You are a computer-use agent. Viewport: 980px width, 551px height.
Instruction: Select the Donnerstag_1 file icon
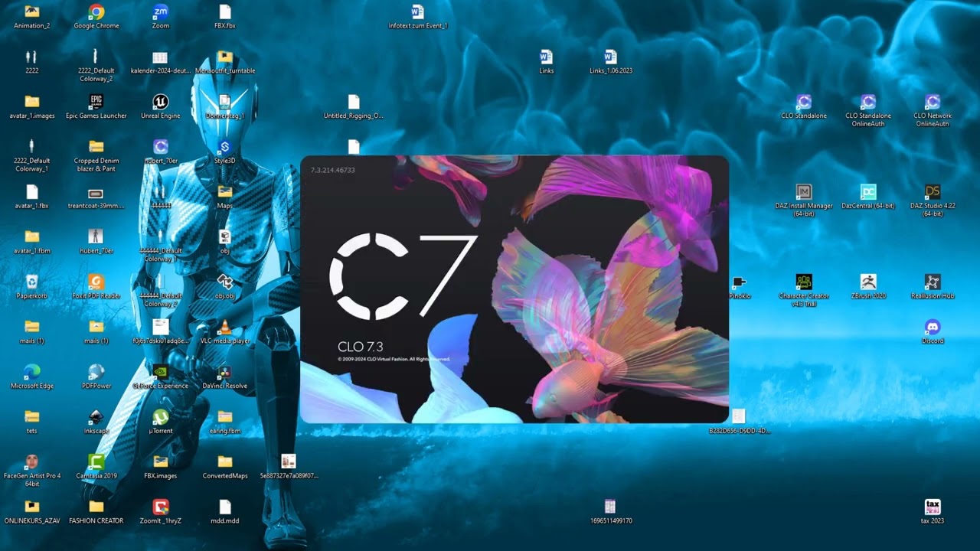pos(224,102)
